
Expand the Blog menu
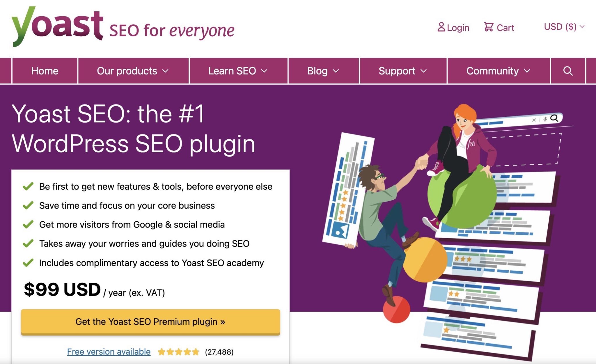[324, 71]
